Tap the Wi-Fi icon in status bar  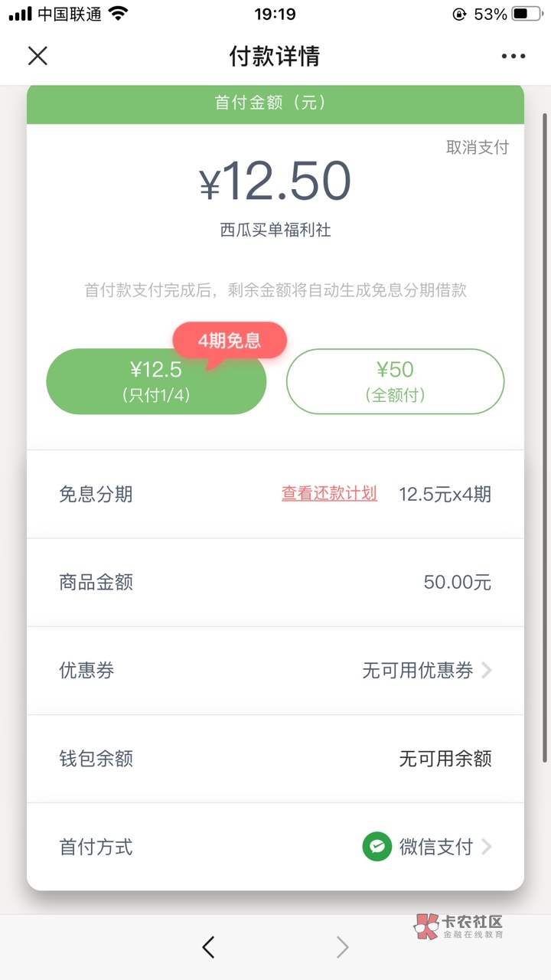click(x=118, y=14)
